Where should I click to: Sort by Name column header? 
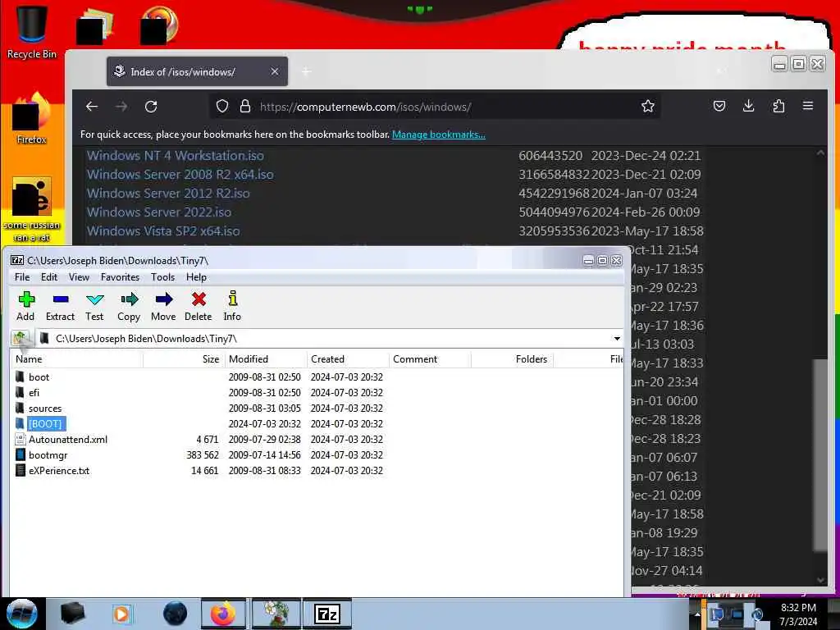point(76,359)
